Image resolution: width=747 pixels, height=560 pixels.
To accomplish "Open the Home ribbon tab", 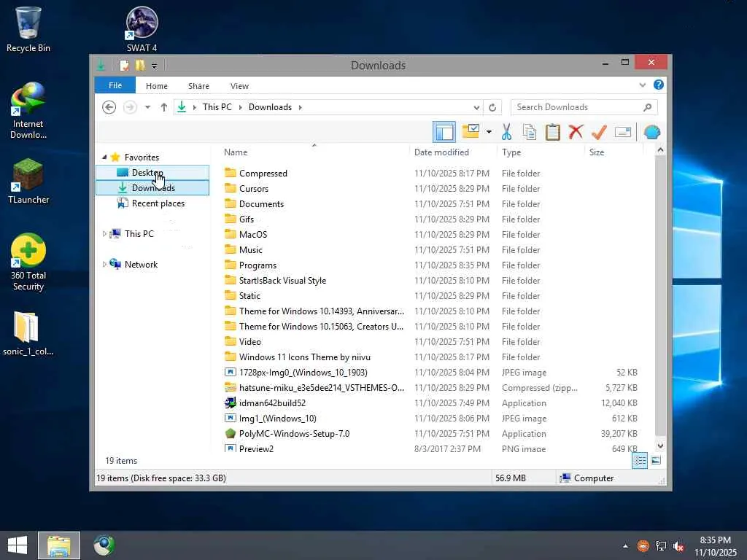I will pos(157,86).
